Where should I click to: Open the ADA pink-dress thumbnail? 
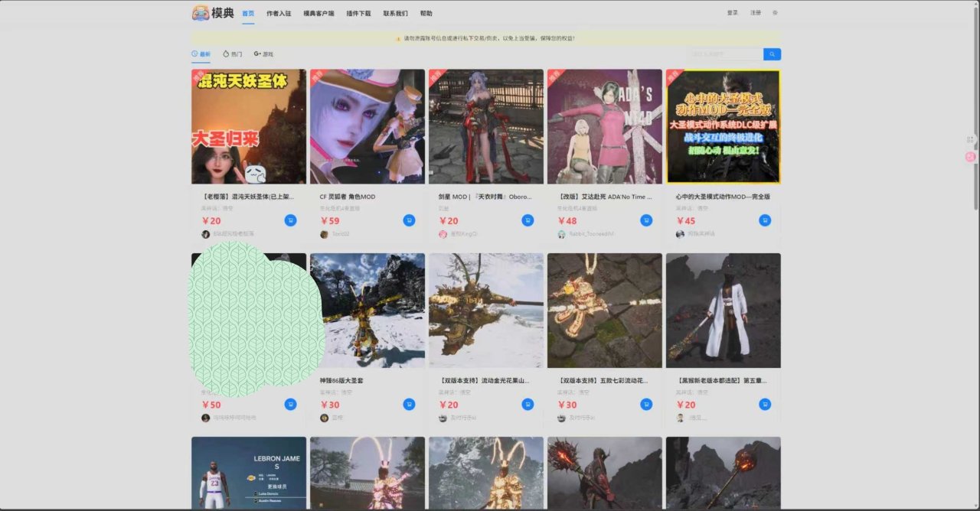[605, 126]
